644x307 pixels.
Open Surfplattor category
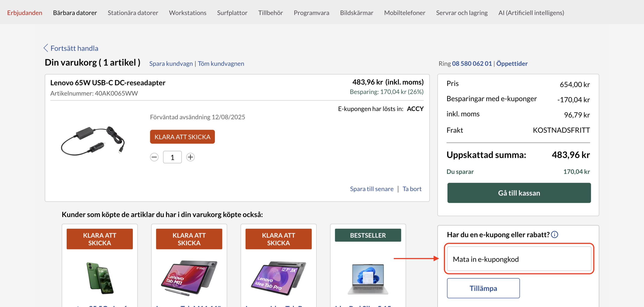[x=232, y=13]
